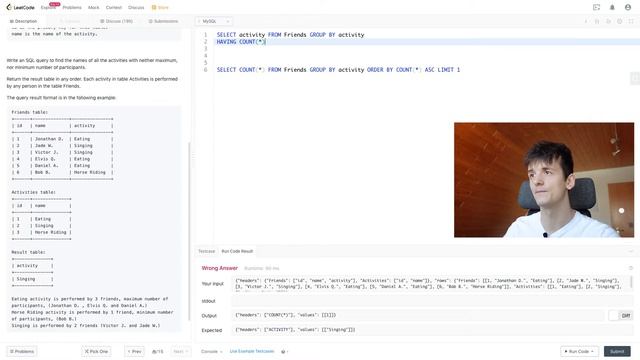The width and height of the screenshot is (640, 360).
Task: Switch to the Description tab
Action: (x=23, y=21)
